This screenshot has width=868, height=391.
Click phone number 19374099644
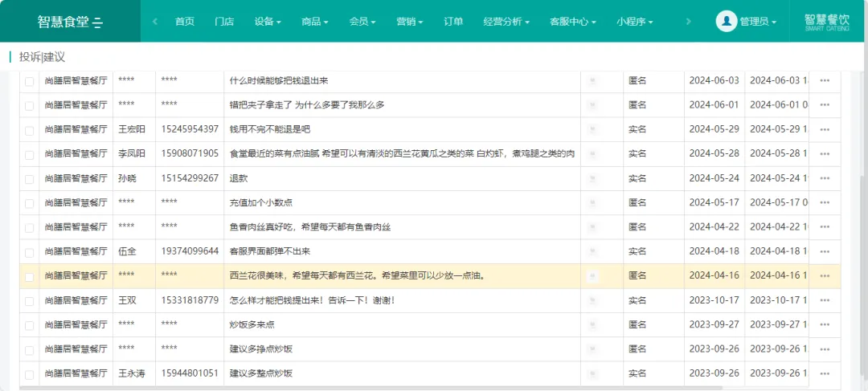(190, 251)
